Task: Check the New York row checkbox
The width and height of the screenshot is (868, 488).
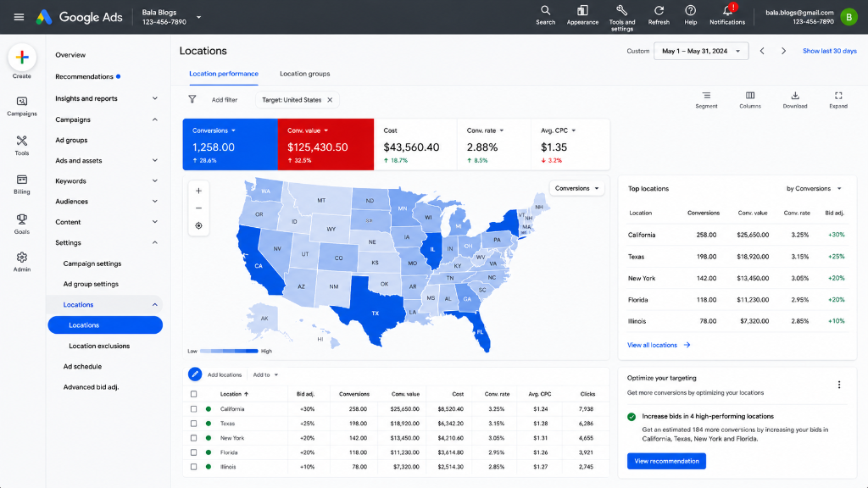Action: tap(194, 438)
